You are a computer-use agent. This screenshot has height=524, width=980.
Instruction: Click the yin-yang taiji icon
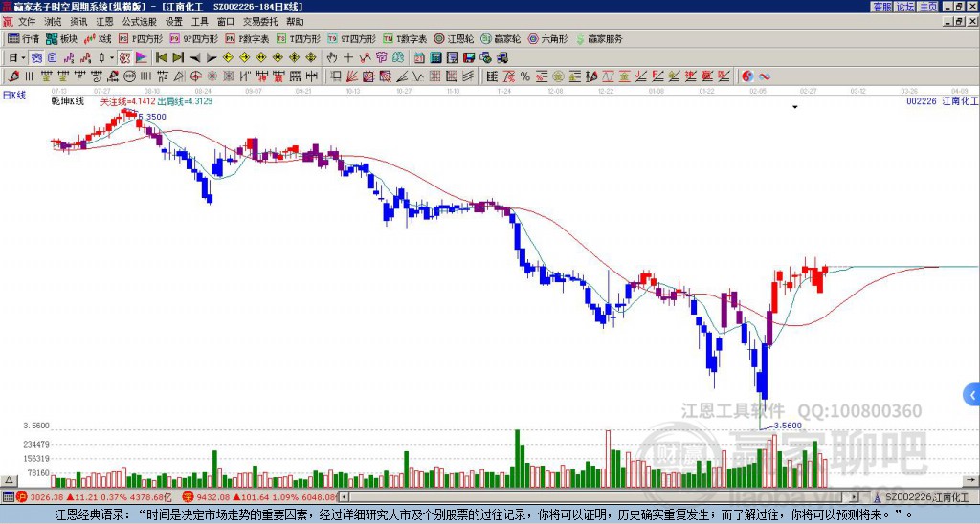tap(747, 76)
